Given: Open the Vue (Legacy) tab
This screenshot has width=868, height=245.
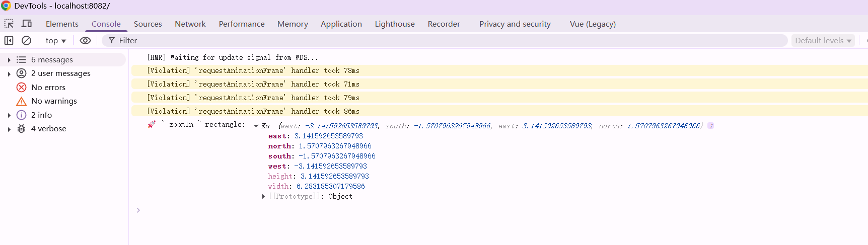Looking at the screenshot, I should [593, 24].
